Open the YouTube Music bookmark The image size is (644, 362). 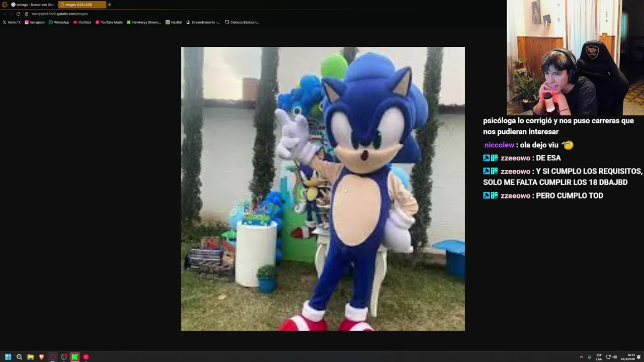coord(109,22)
